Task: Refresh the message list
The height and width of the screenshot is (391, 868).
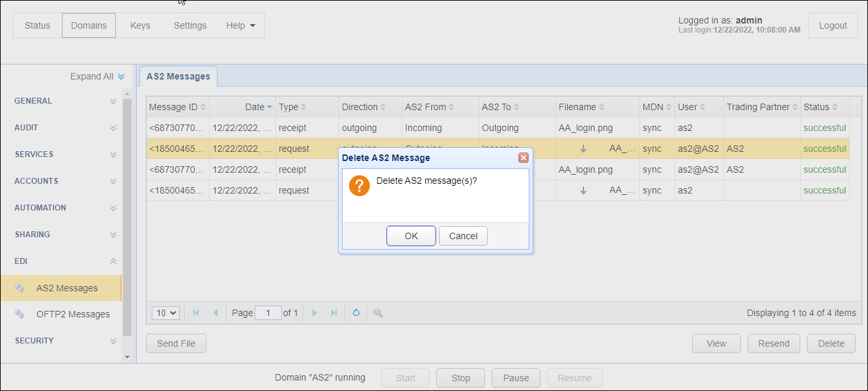Action: 356,313
